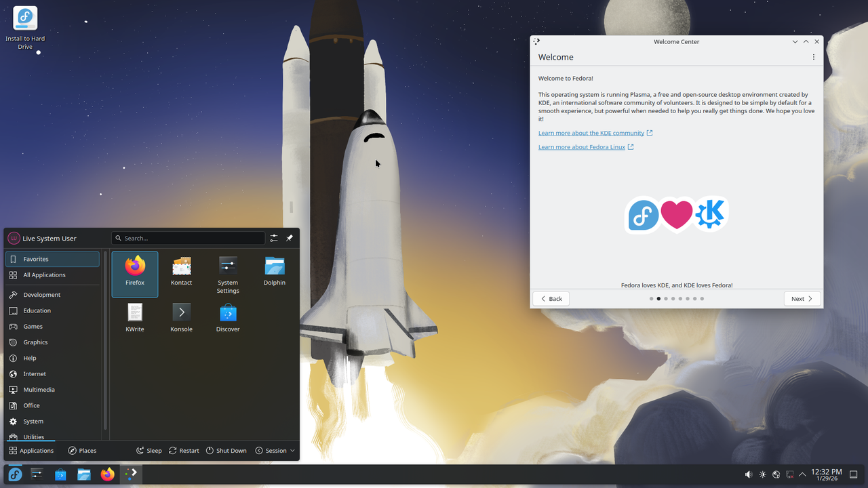Open Discover software center in launcher grid
The height and width of the screenshot is (488, 868).
coord(228,320)
